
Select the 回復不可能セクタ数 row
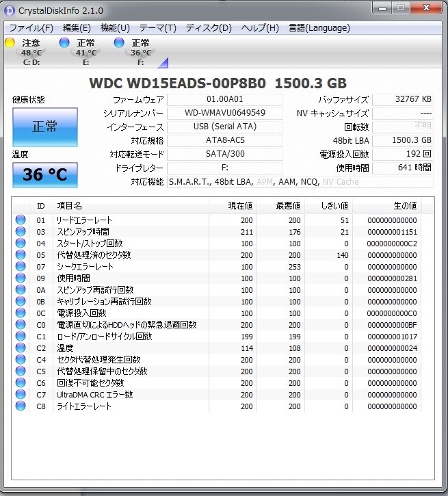217,382
